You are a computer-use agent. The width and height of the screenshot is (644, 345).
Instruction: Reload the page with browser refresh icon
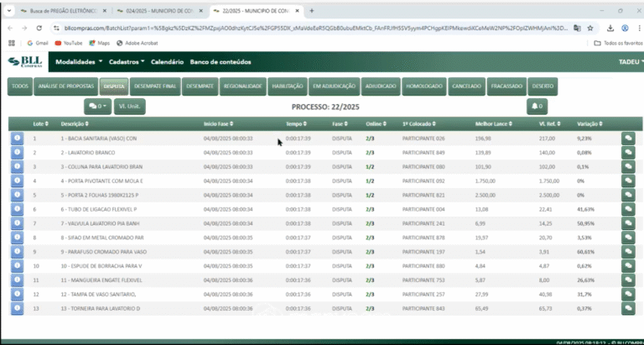pyautogui.click(x=39, y=28)
